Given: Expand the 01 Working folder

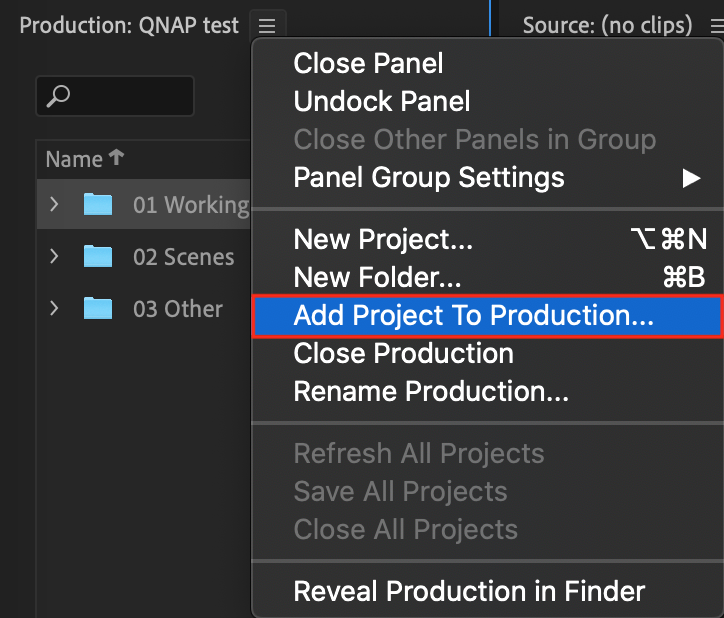Looking at the screenshot, I should [54, 204].
